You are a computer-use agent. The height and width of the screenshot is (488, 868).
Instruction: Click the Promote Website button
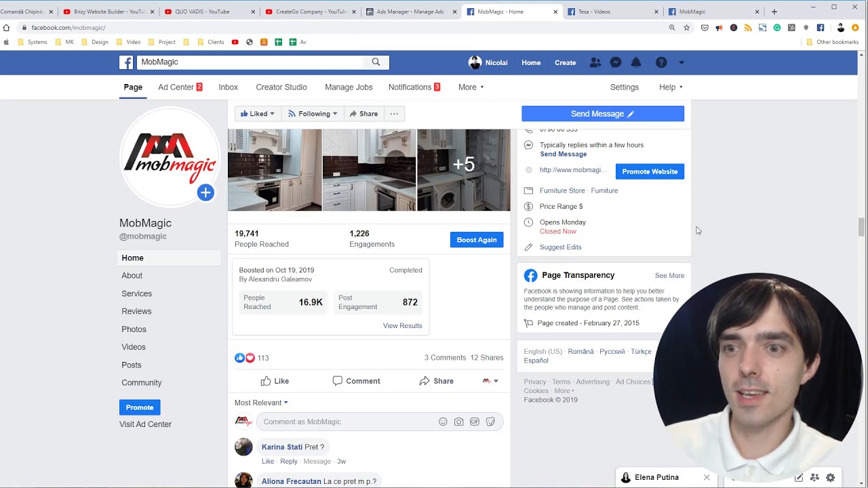coord(650,171)
